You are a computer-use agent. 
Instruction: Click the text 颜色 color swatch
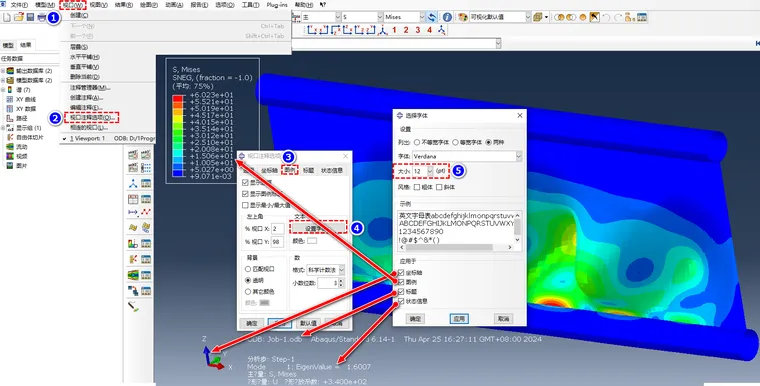[312, 241]
